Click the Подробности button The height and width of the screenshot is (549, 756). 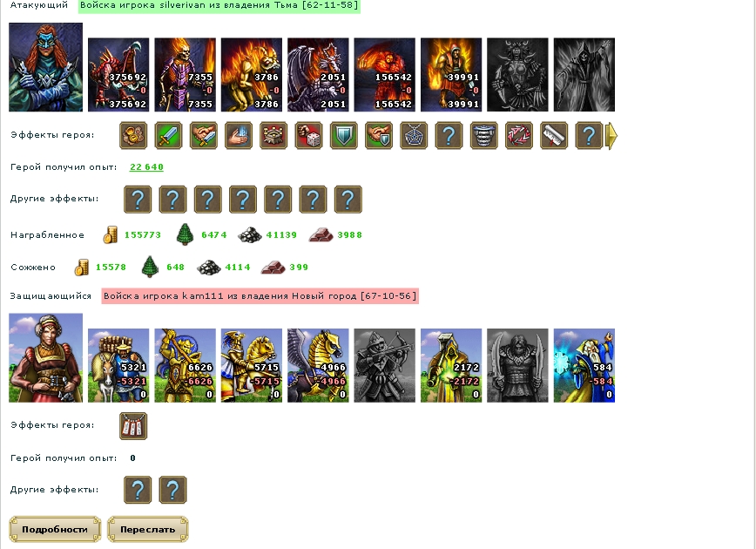55,529
